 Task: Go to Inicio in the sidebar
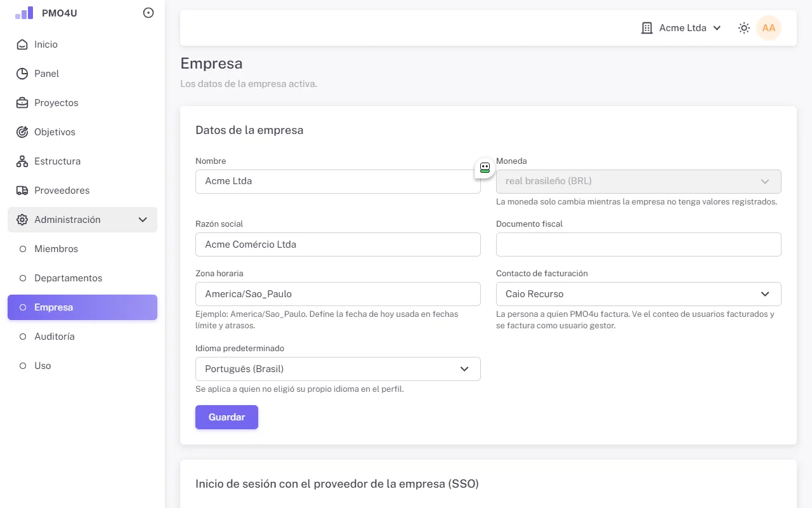[82, 44]
